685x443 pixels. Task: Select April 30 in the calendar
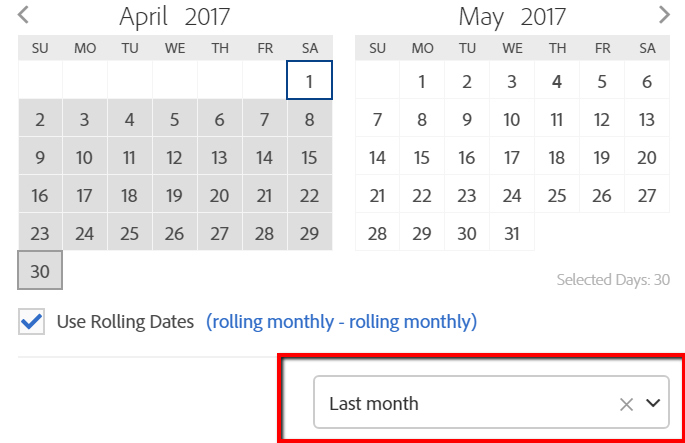point(40,271)
